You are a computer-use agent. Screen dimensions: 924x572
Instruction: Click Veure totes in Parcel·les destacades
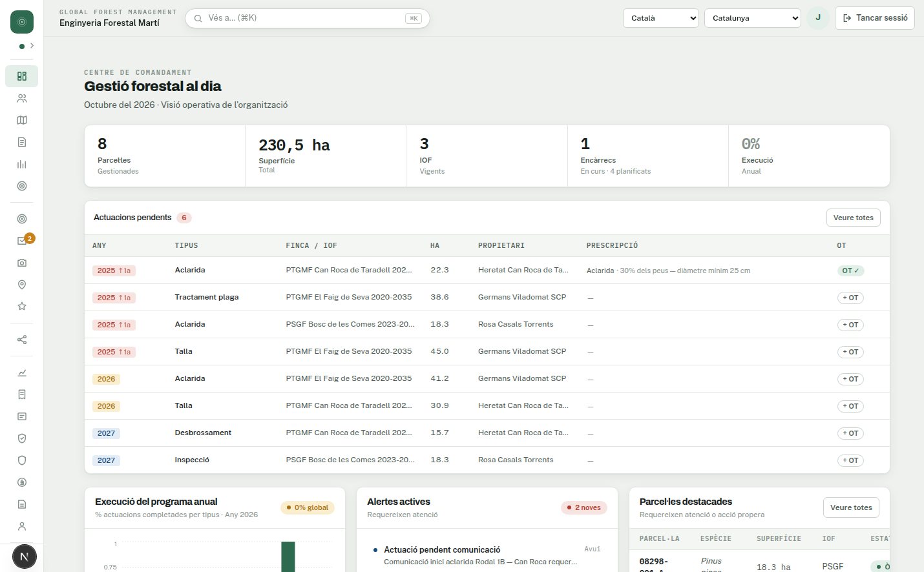point(851,507)
